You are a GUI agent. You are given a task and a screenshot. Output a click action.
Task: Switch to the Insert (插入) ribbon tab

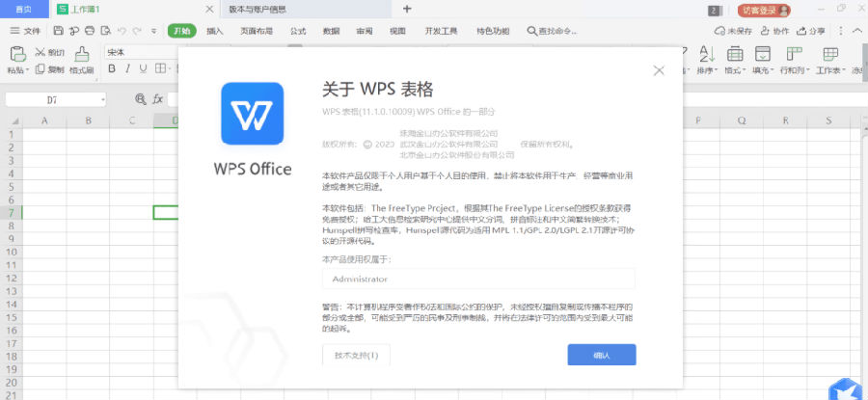215,31
